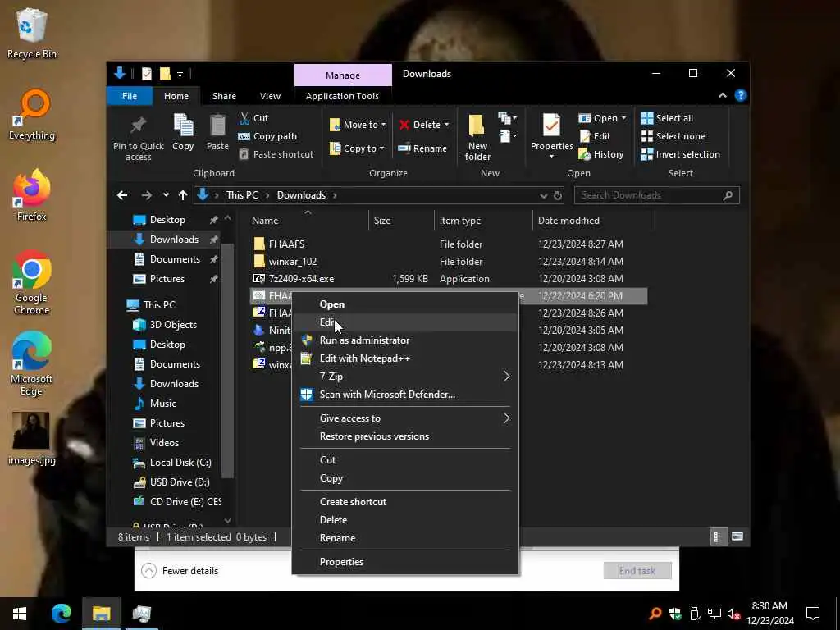Image resolution: width=840 pixels, height=630 pixels.
Task: Collapse Task Manager Fewer details
Action: click(180, 571)
